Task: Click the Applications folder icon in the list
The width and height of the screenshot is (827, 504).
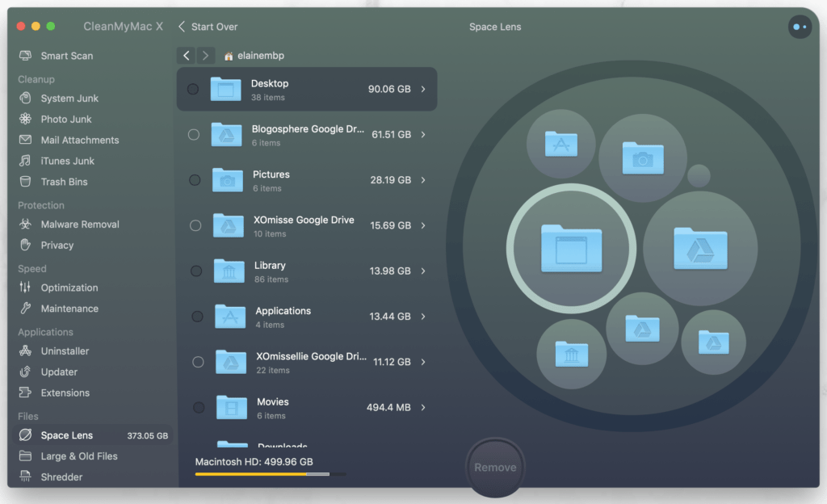Action: pos(230,317)
